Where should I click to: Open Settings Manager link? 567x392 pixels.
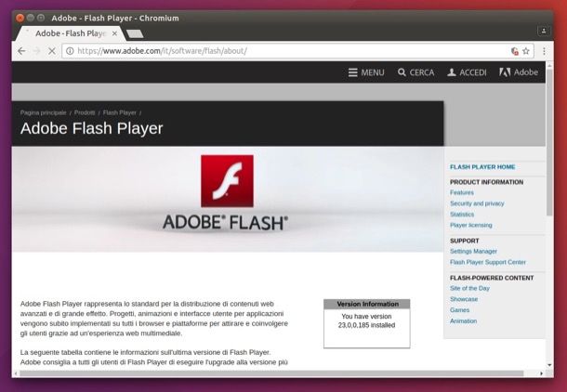click(x=473, y=251)
